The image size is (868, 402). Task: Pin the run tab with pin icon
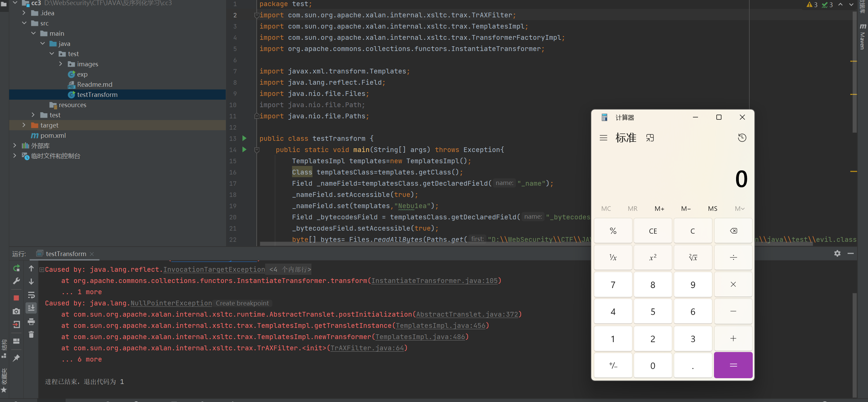[x=16, y=358]
